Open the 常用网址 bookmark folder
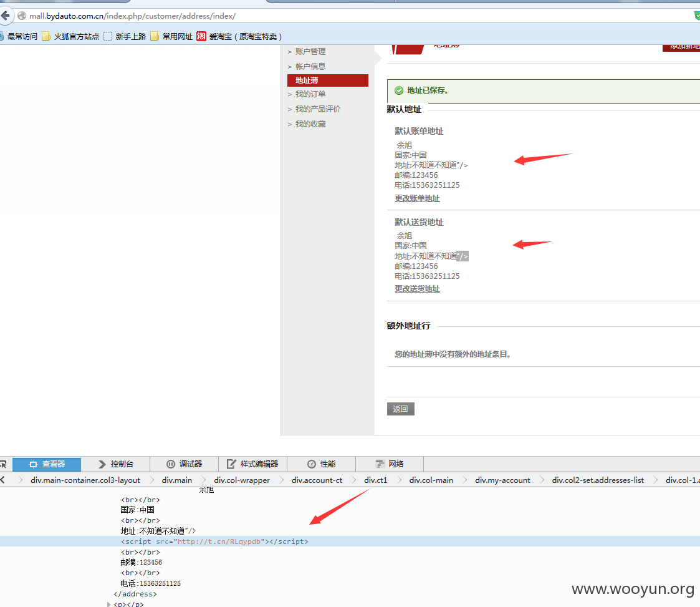 point(171,37)
